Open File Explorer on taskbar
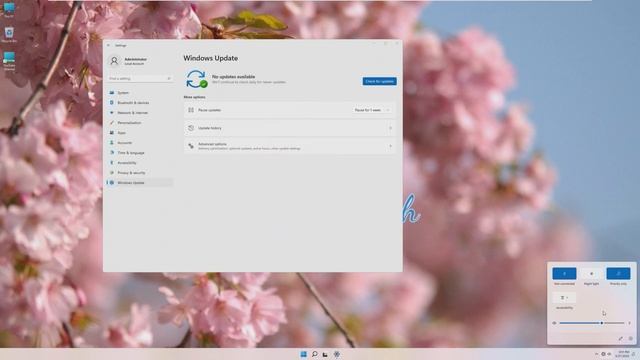Viewport: 640px width, 360px height. pyautogui.click(x=325, y=354)
